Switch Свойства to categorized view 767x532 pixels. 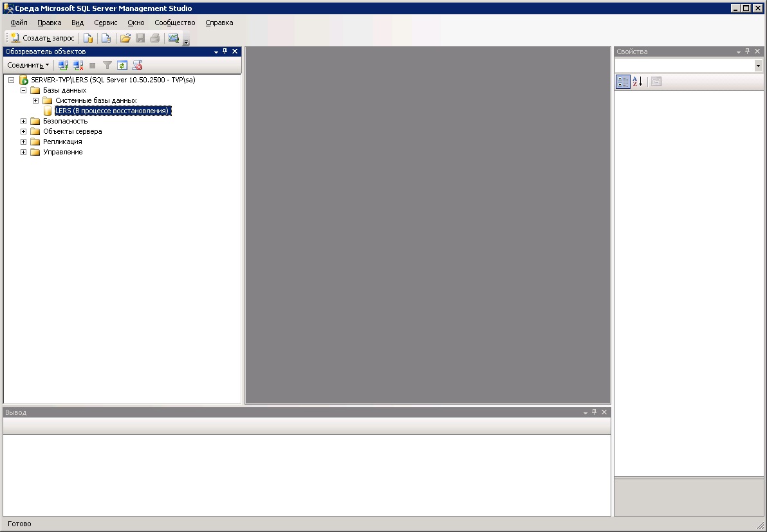click(623, 82)
